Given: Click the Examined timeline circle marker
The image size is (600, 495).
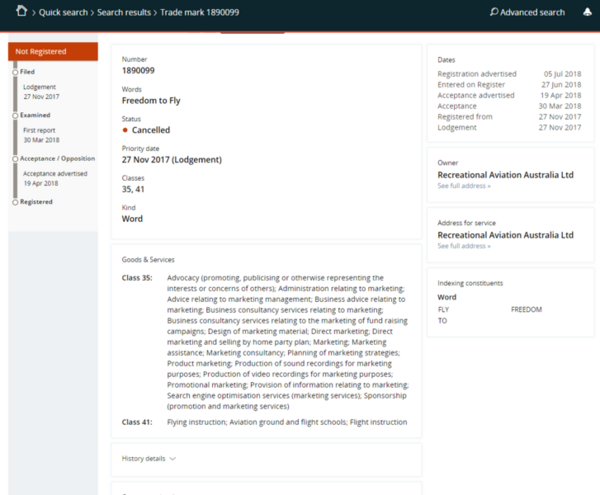Looking at the screenshot, I should [15, 115].
